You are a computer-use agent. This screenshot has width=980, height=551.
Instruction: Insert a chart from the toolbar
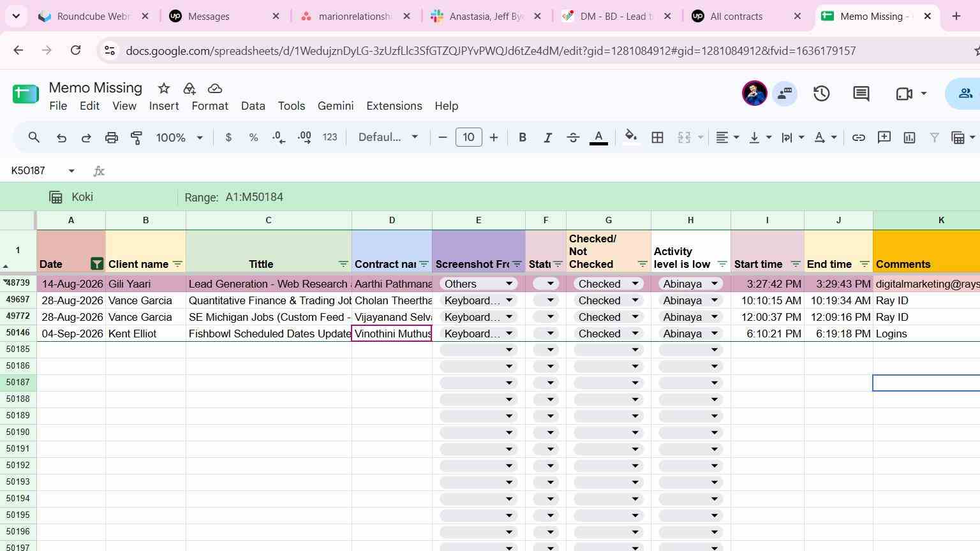click(909, 137)
